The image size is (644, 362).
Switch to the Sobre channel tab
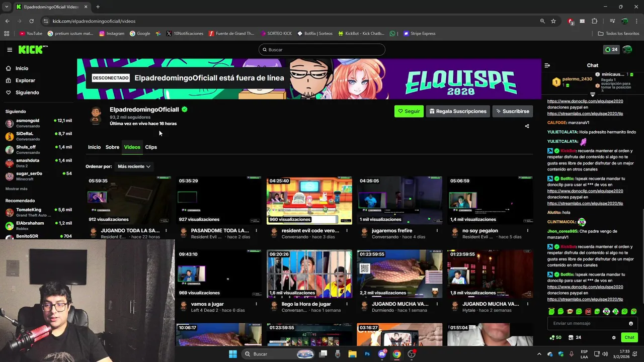[x=112, y=147]
